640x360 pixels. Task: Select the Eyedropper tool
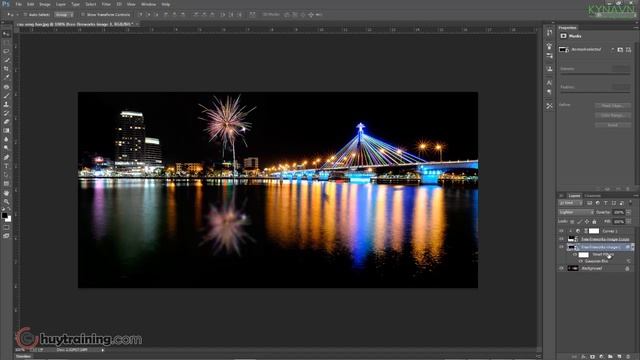6,78
